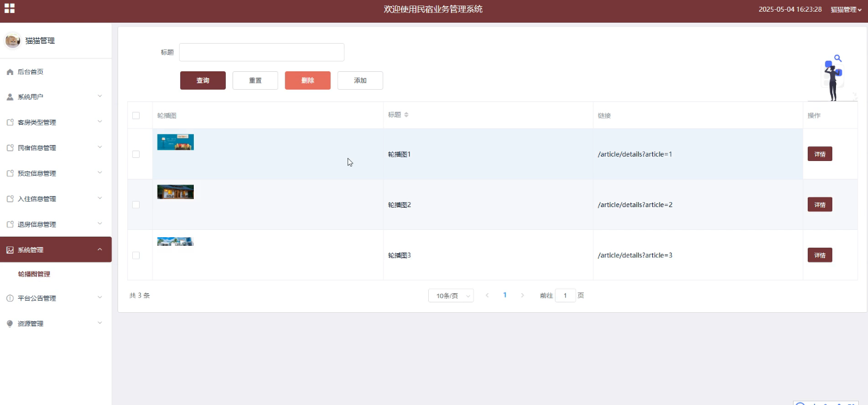This screenshot has width=868, height=405.
Task: Click the icon beside 客房类型管理
Action: coord(10,122)
